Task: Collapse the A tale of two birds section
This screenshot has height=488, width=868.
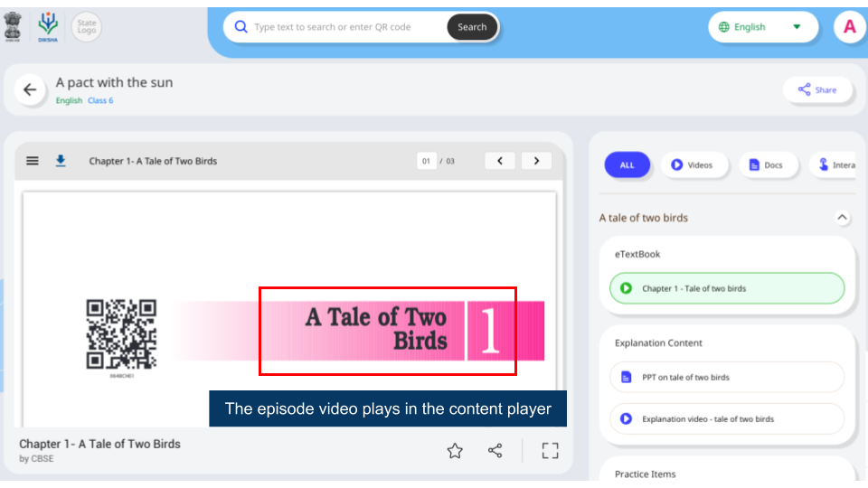Action: pos(842,218)
